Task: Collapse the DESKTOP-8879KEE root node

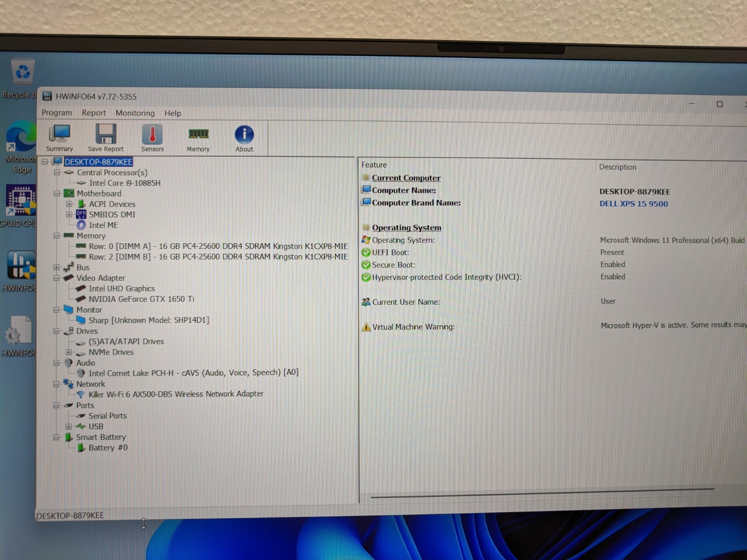Action: click(x=45, y=162)
